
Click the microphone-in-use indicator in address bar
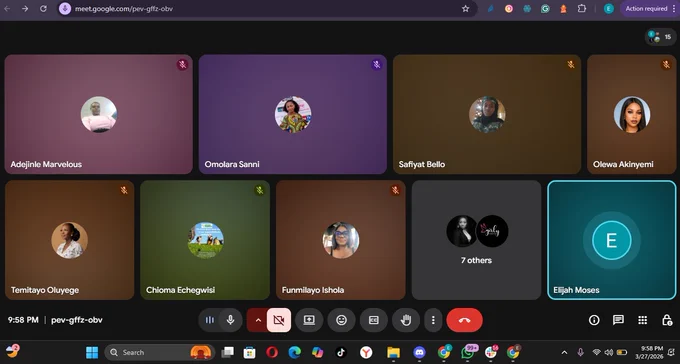pyautogui.click(x=65, y=8)
